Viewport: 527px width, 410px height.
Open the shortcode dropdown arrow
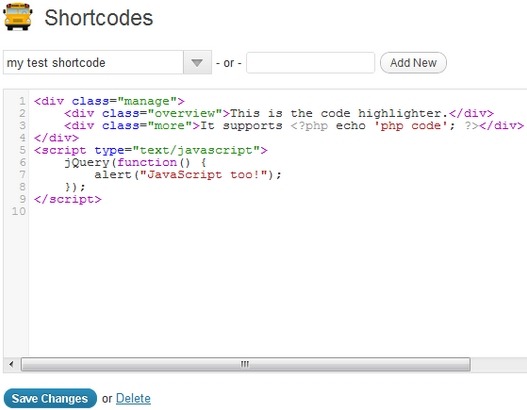point(197,63)
